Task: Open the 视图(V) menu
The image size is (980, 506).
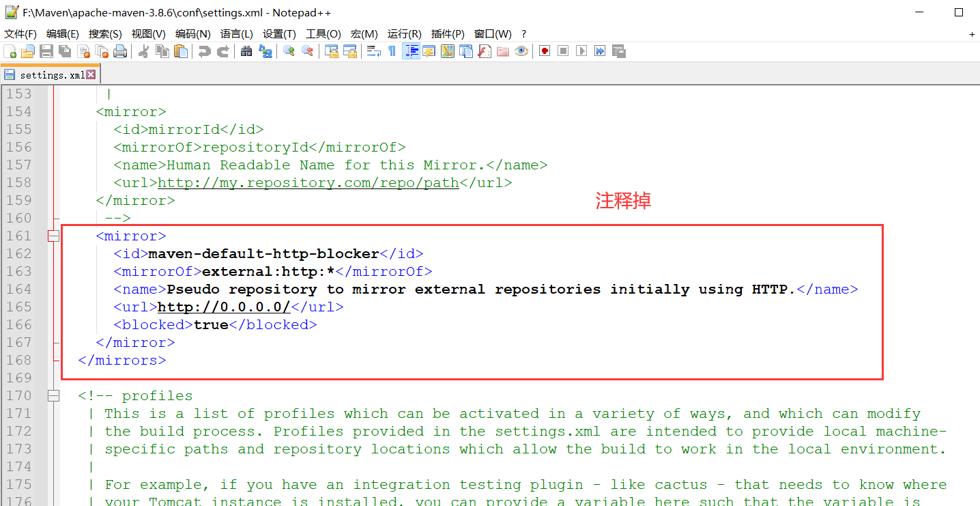Action: 149,34
